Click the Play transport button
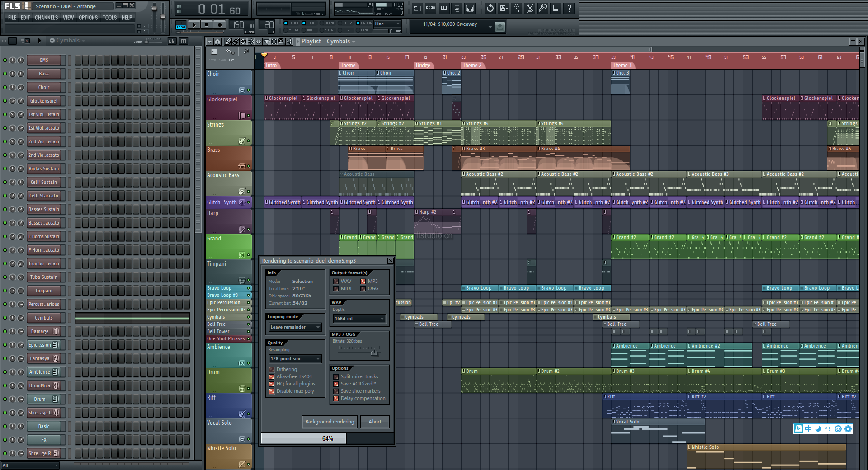Image resolution: width=868 pixels, height=470 pixels. point(194,25)
